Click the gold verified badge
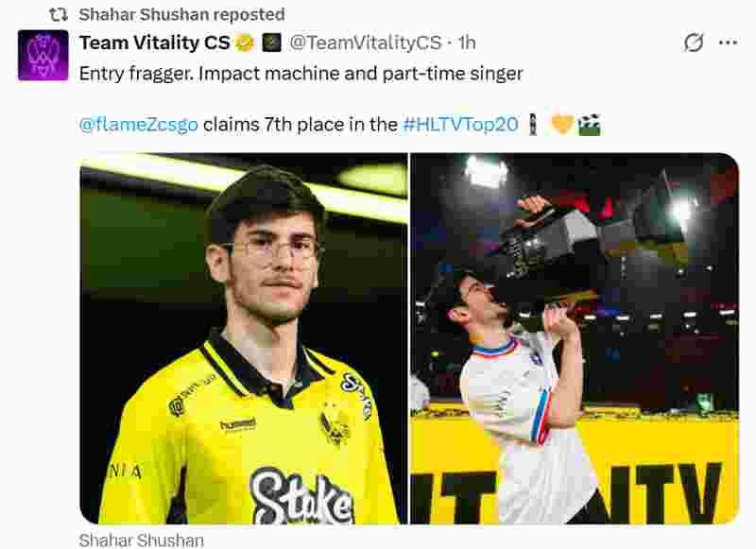Viewport: 756px width, 549px height. (x=245, y=43)
